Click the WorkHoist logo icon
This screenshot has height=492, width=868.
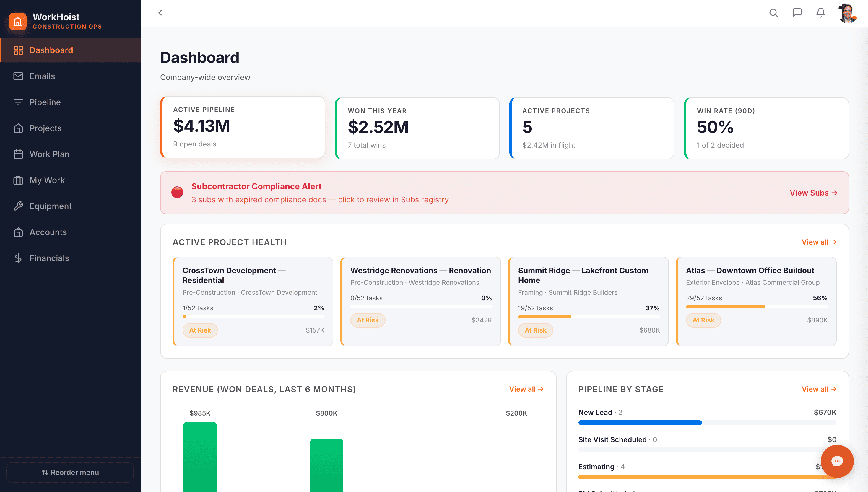point(17,21)
